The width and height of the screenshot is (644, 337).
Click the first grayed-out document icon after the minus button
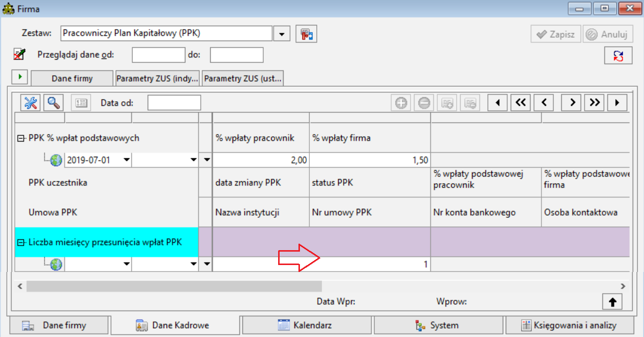tap(447, 103)
